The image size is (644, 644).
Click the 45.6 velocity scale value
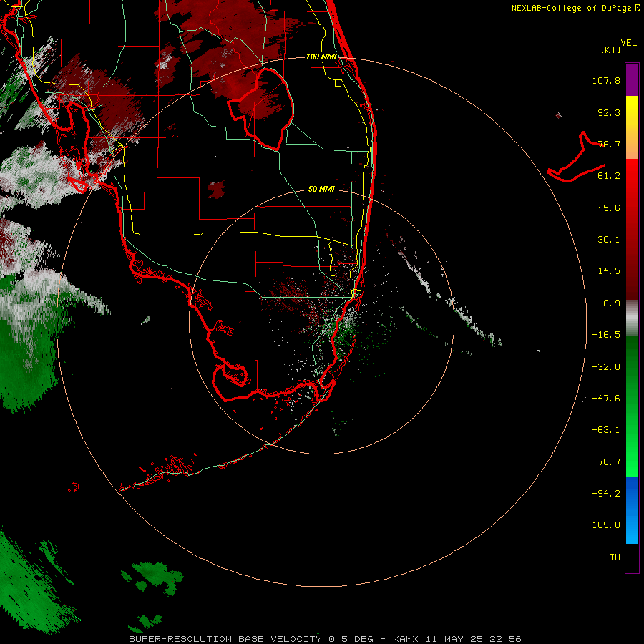point(609,208)
